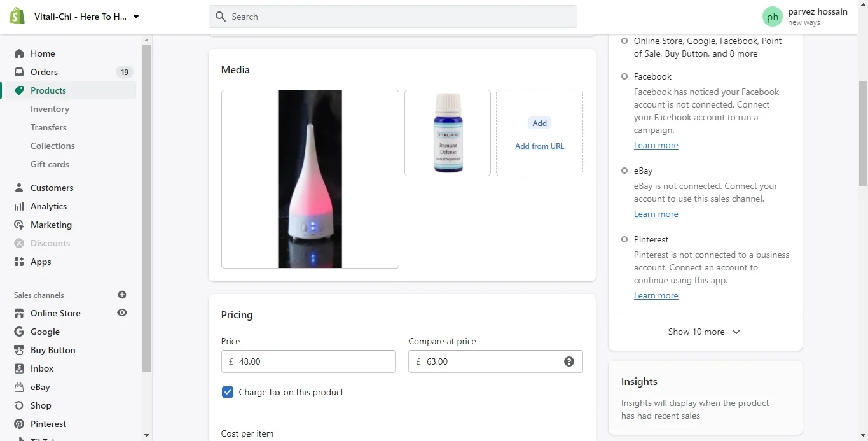Click the Add from URL link

click(x=539, y=146)
